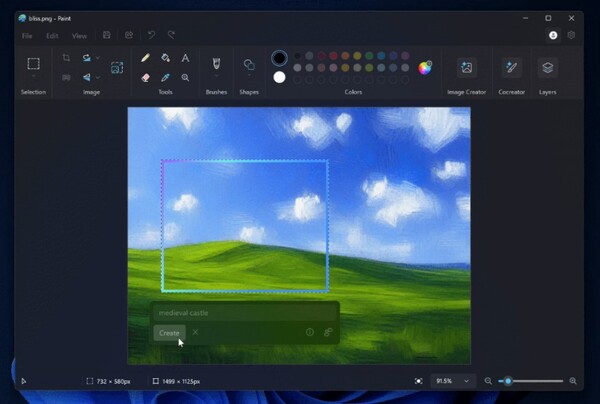Maximize the Paint window

548,18
